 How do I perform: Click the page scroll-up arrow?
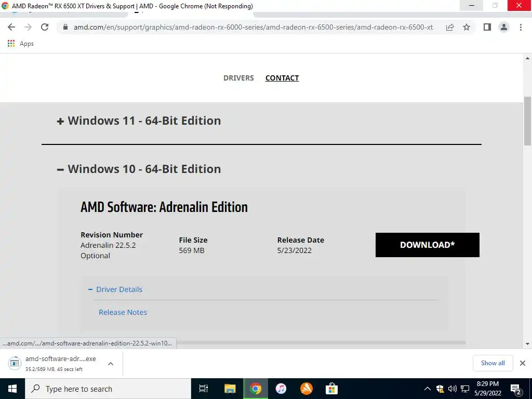pos(527,58)
